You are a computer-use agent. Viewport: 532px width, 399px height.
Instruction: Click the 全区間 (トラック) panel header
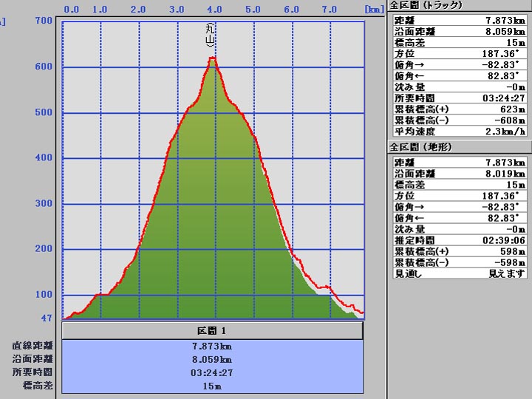(x=426, y=5)
